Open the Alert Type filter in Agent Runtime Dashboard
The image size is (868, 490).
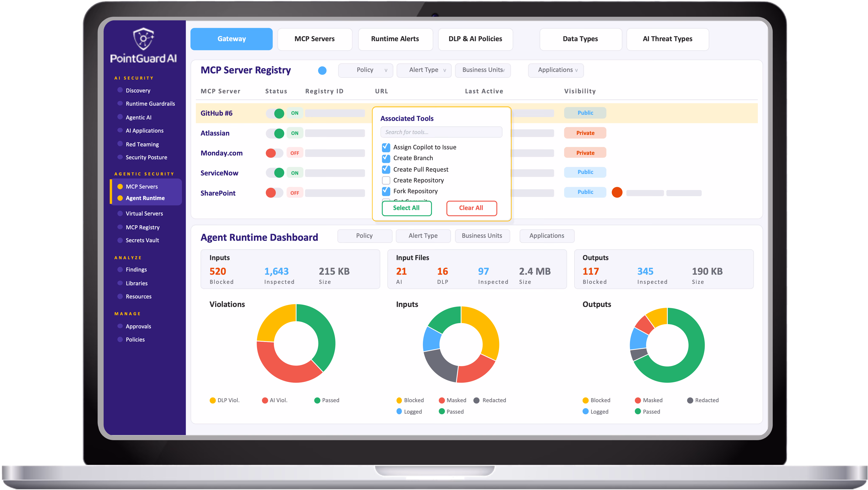pyautogui.click(x=423, y=236)
